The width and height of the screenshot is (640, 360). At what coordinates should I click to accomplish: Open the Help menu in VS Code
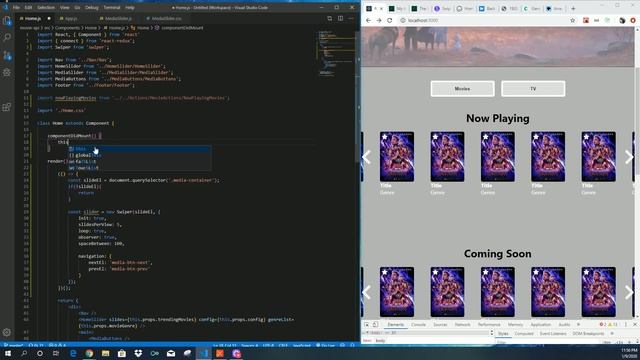(x=130, y=7)
